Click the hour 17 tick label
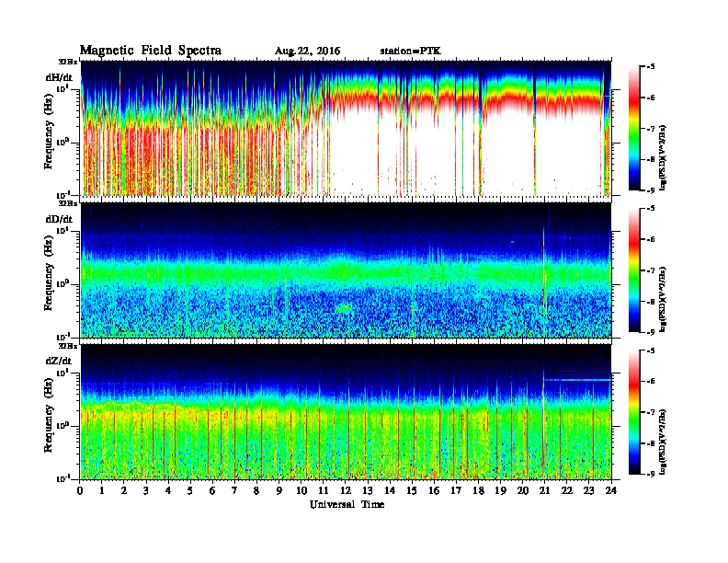The width and height of the screenshot is (728, 563). click(456, 491)
